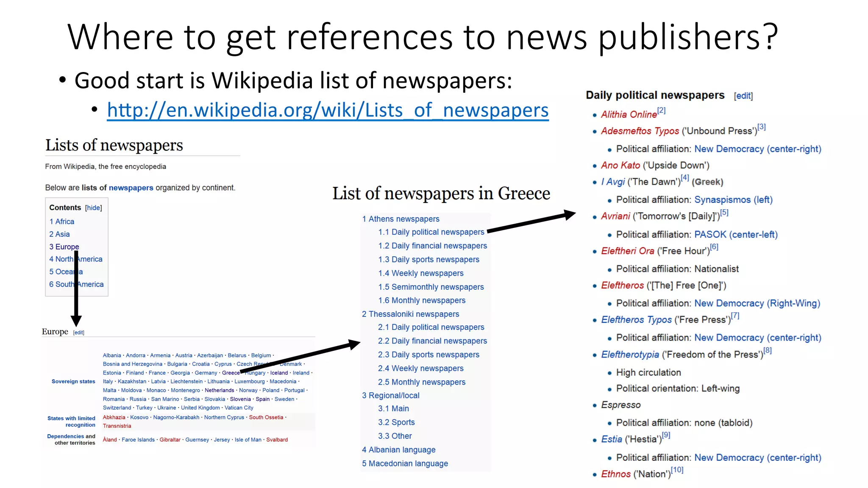Click footnote [2] after Alithia Online

pyautogui.click(x=662, y=110)
